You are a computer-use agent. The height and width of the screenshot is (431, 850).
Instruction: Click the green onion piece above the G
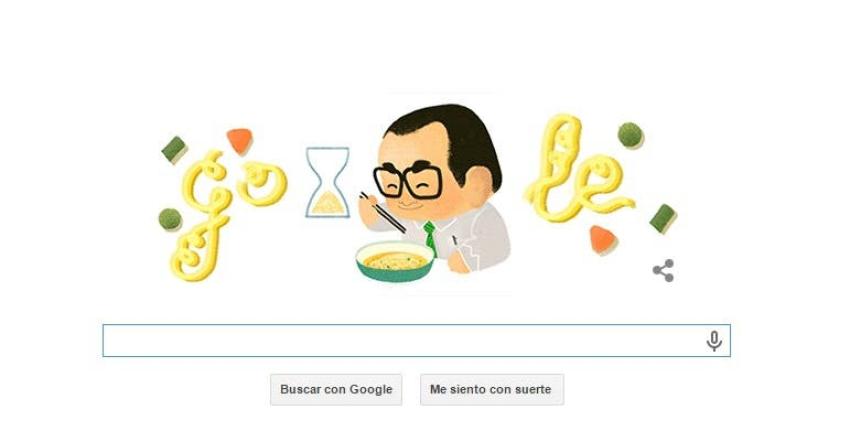tap(175, 150)
